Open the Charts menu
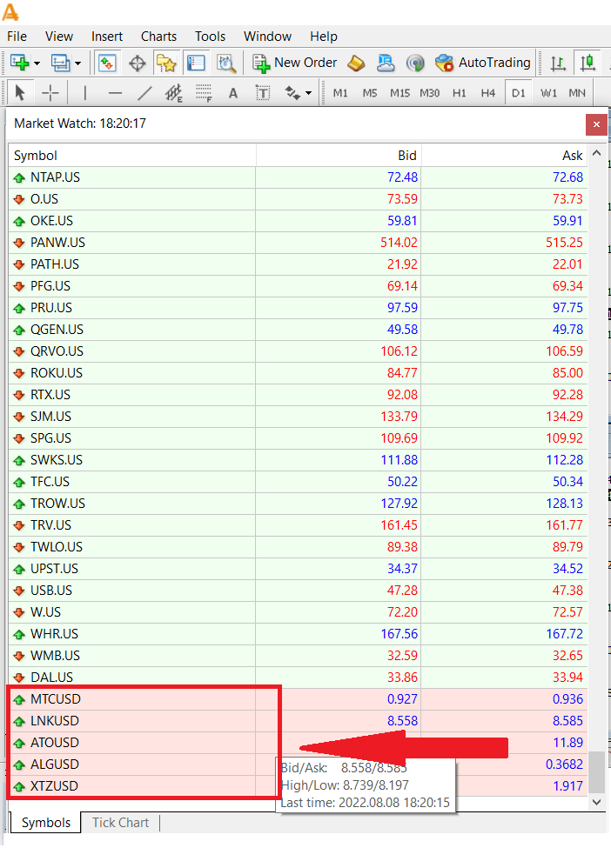This screenshot has height=868, width=611. [x=158, y=37]
